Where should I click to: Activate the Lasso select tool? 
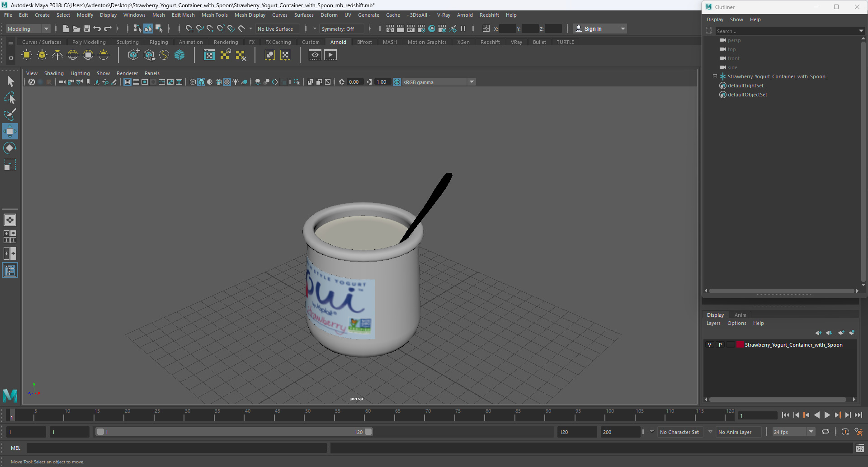[x=10, y=98]
